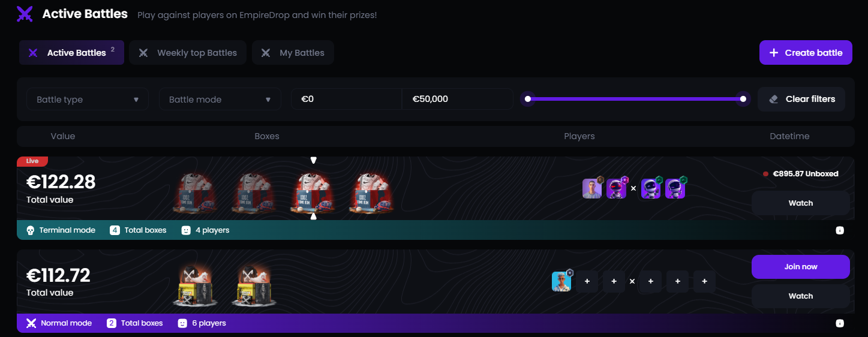The height and width of the screenshot is (337, 868).
Task: Open the My Battles tab
Action: [293, 53]
